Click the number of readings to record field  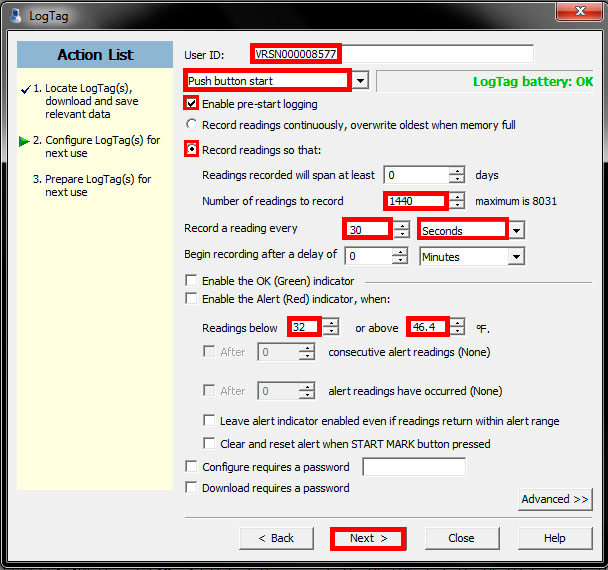point(414,201)
